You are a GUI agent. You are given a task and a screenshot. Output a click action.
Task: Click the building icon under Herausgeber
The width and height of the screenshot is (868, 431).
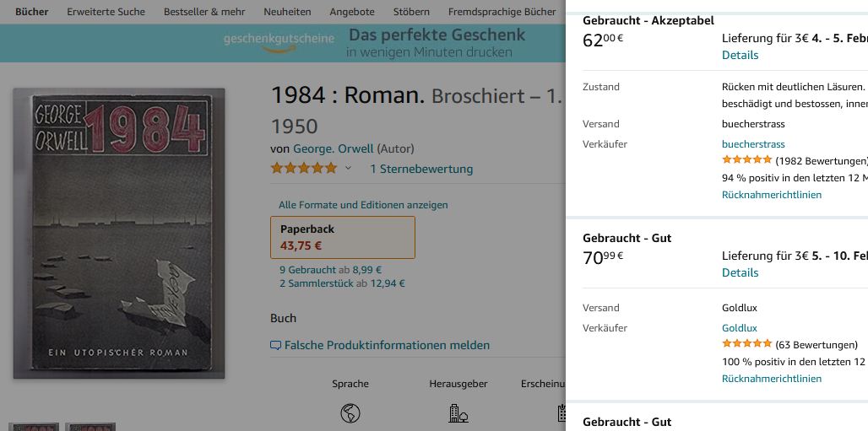point(458,413)
